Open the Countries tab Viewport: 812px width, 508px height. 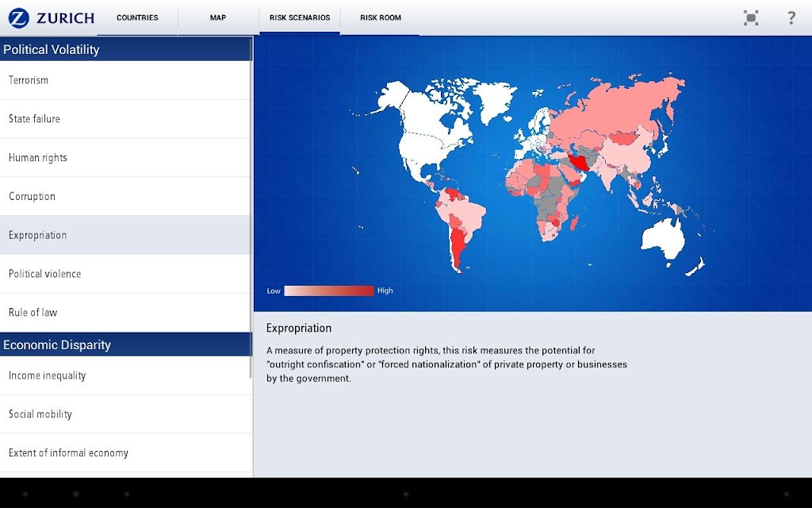(137, 17)
